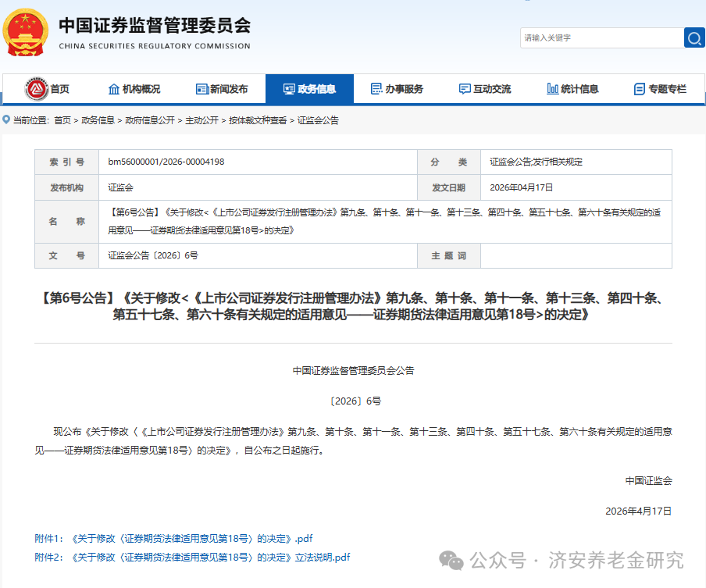
Task: Click the 索引号 table label
Action: click(x=66, y=162)
